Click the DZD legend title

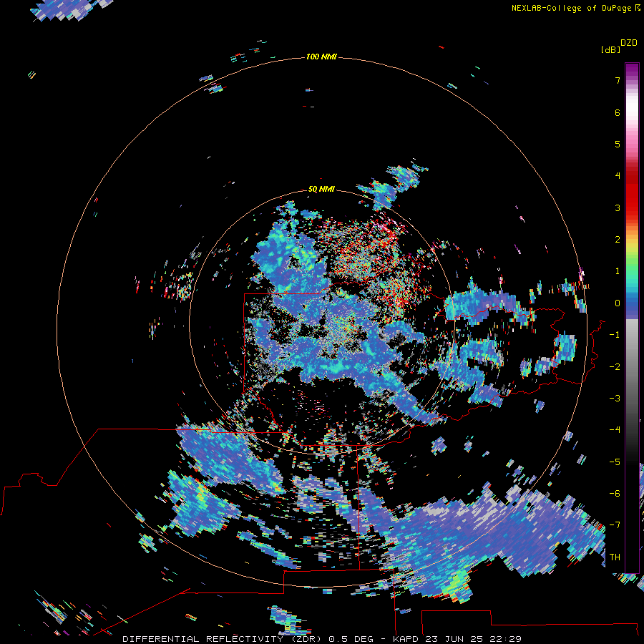(629, 43)
